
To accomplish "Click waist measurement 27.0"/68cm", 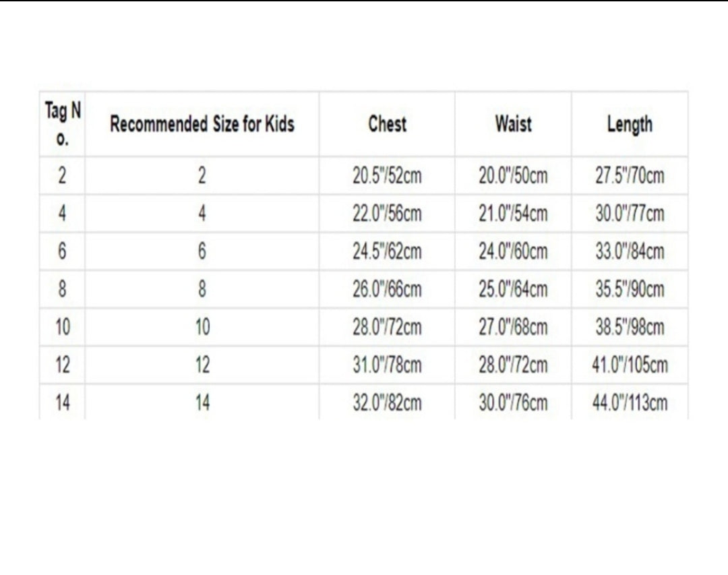I will pos(513,327).
